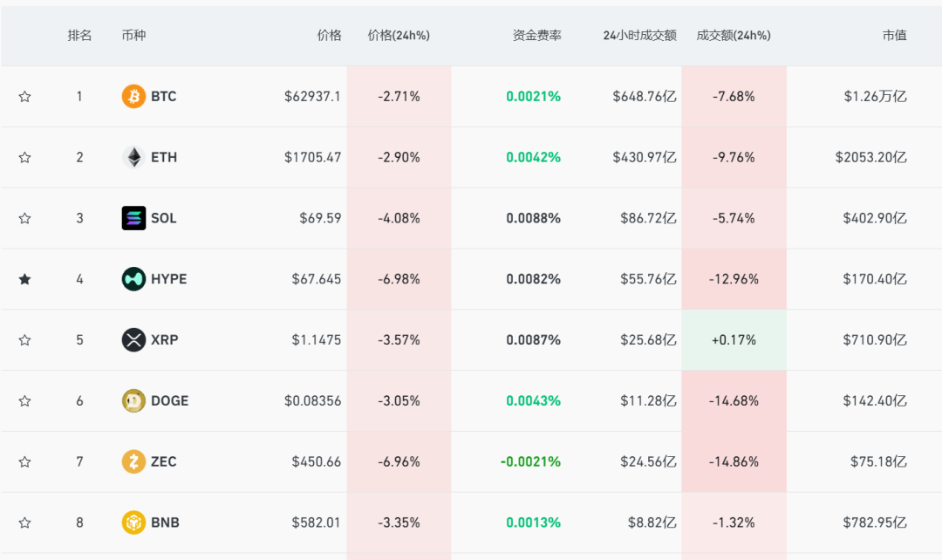
Task: Sort by 资金费率 column header
Action: pos(537,36)
